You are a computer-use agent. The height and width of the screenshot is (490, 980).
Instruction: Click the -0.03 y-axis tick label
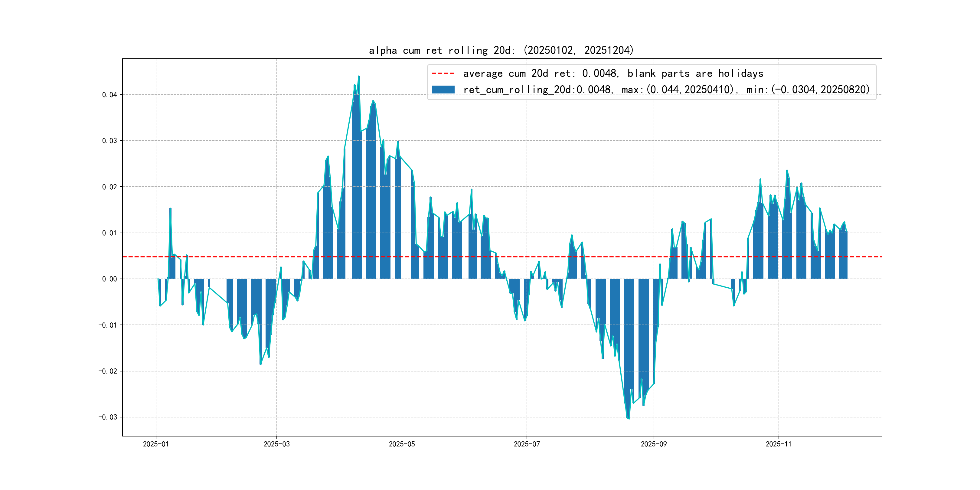pyautogui.click(x=108, y=417)
